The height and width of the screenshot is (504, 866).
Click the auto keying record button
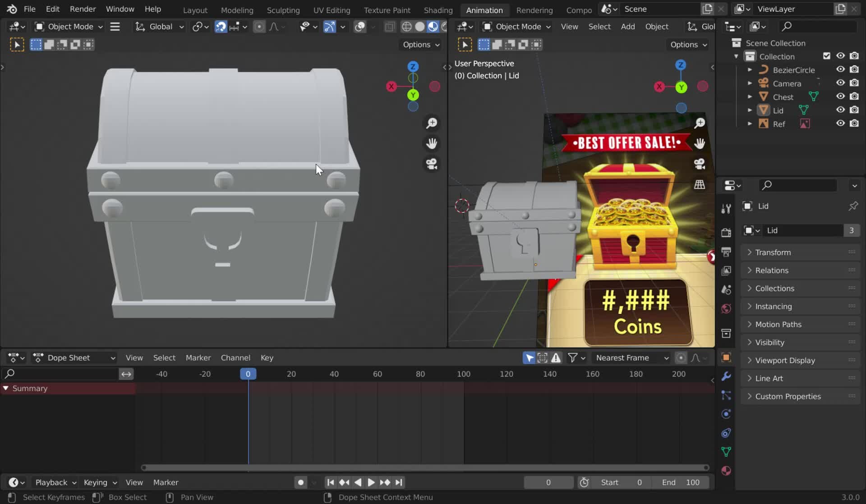(301, 482)
